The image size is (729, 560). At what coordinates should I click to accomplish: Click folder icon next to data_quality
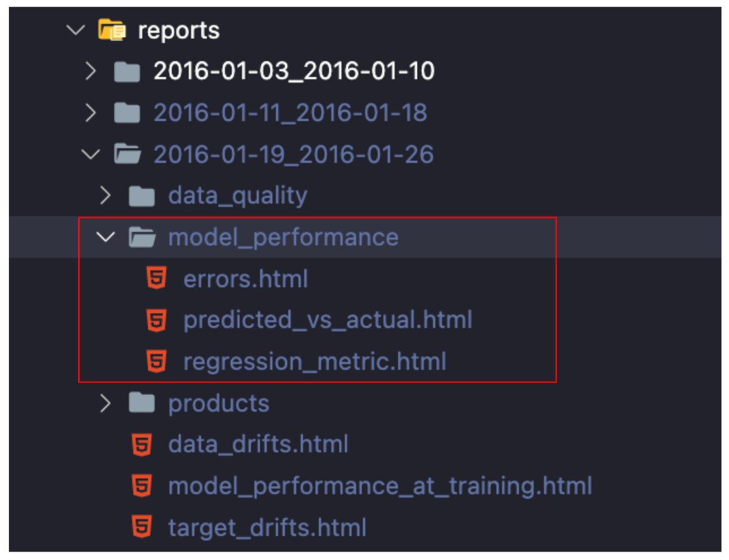(141, 196)
